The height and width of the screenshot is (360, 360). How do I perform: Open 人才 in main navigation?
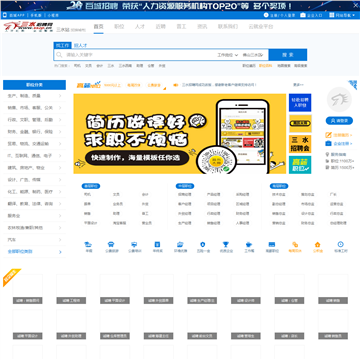tap(140, 27)
